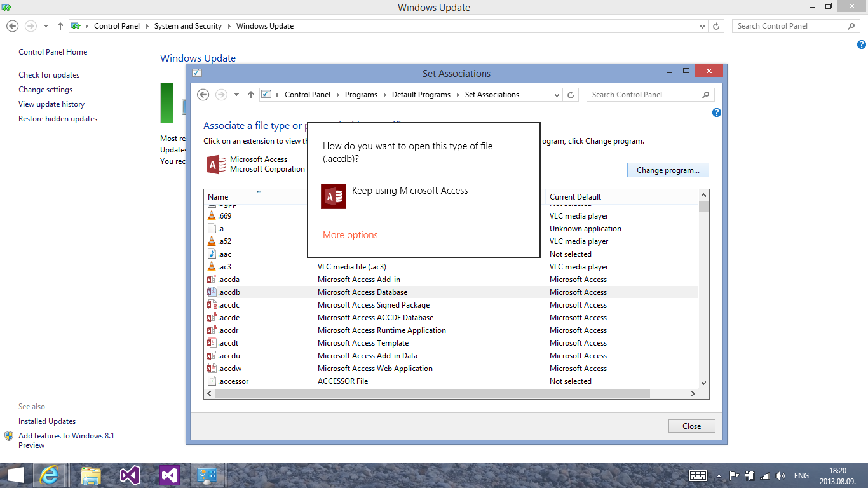Image resolution: width=868 pixels, height=488 pixels.
Task: Open Installed Updates link
Action: click(x=47, y=421)
